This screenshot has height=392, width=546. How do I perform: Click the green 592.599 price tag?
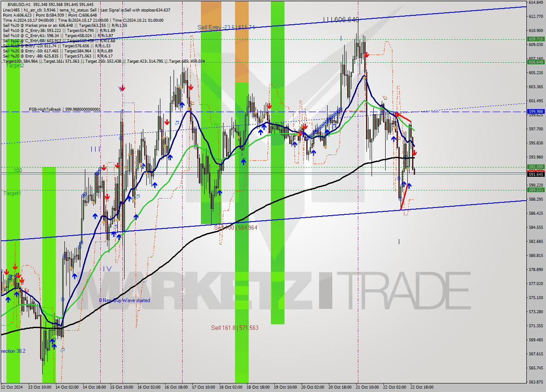tap(536, 167)
